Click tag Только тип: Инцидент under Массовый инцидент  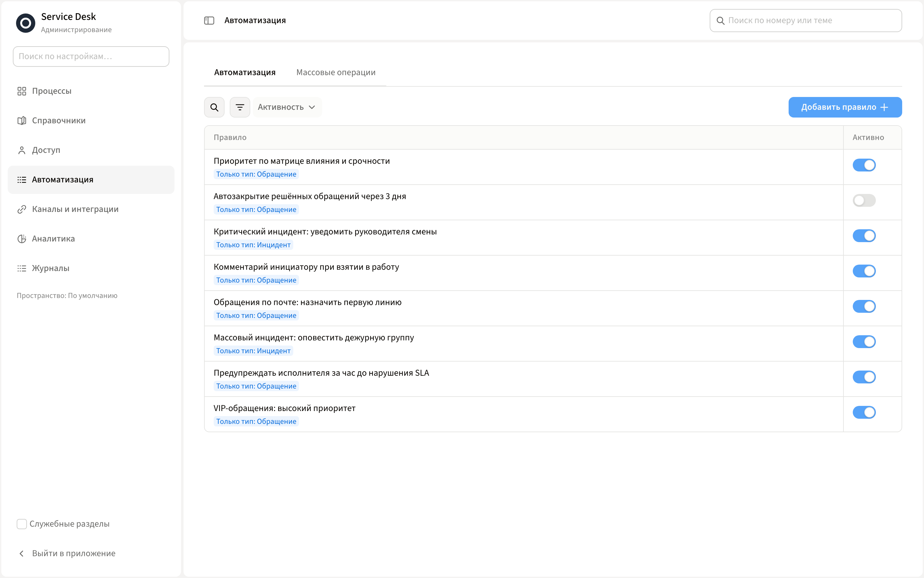pyautogui.click(x=253, y=351)
